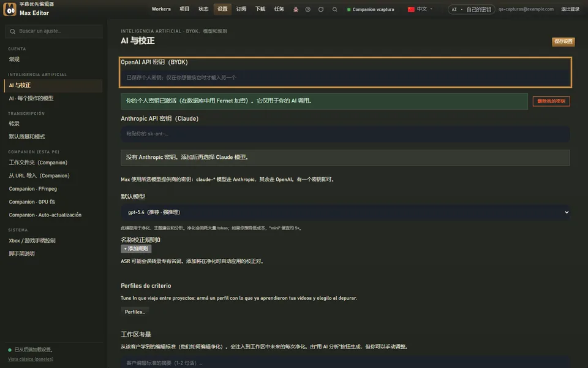Open the help question-mark icon
588x368 pixels.
point(308,9)
